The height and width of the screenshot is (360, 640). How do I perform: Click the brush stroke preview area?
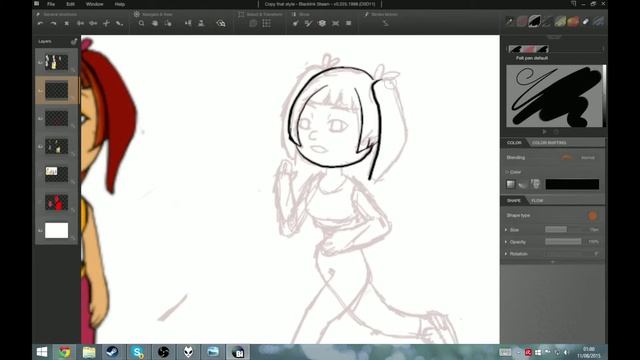coord(554,96)
